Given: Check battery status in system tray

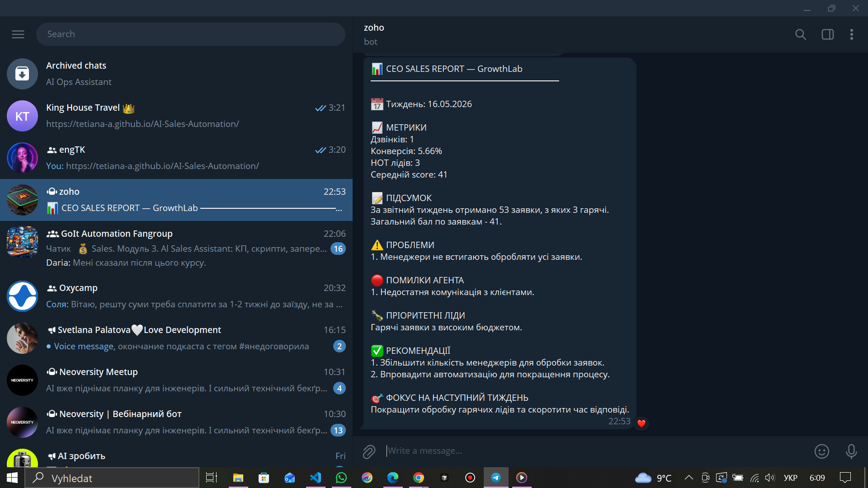Looking at the screenshot, I should 738,478.
